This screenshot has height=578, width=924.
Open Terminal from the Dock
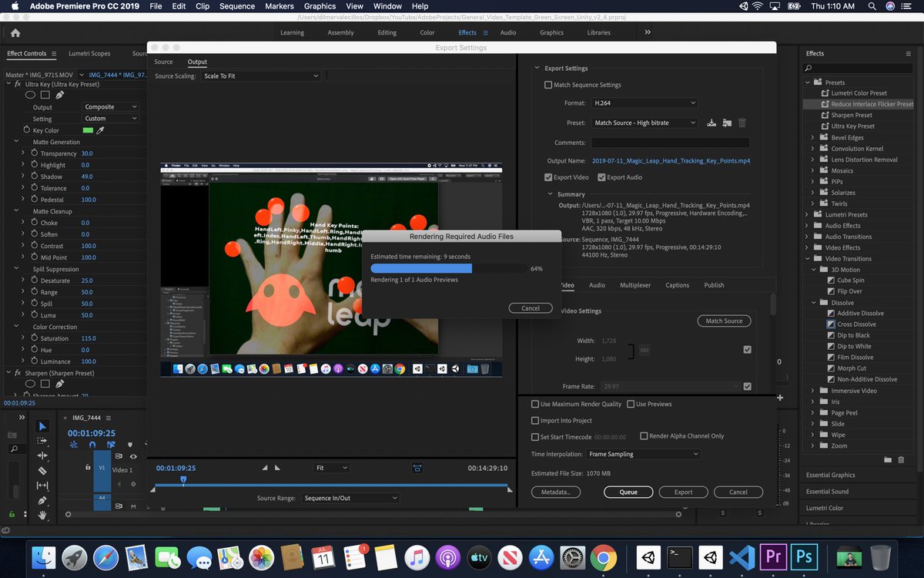click(x=680, y=557)
